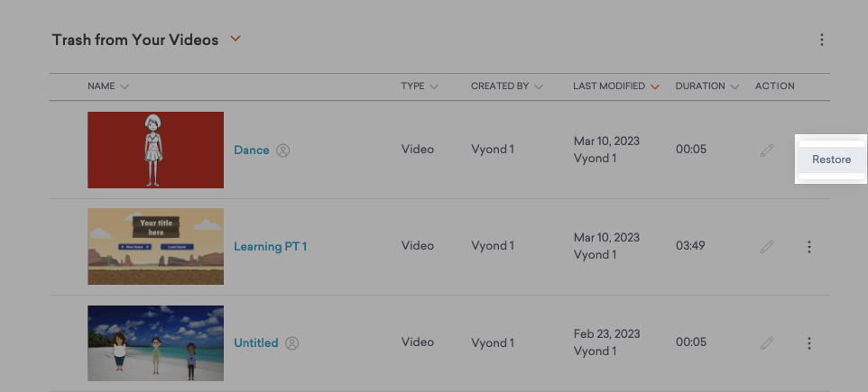Open three-dot menu for Learning PT 1
This screenshot has height=392, width=868.
[809, 247]
